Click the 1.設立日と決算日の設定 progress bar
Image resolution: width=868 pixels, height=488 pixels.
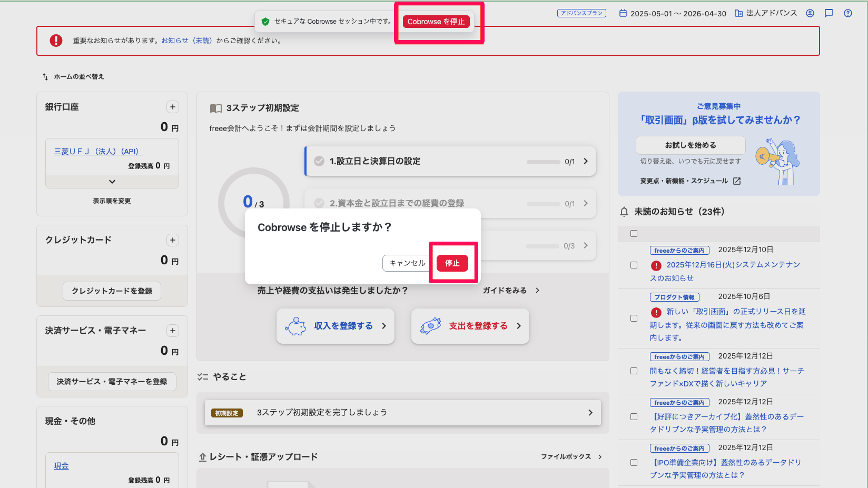point(544,162)
